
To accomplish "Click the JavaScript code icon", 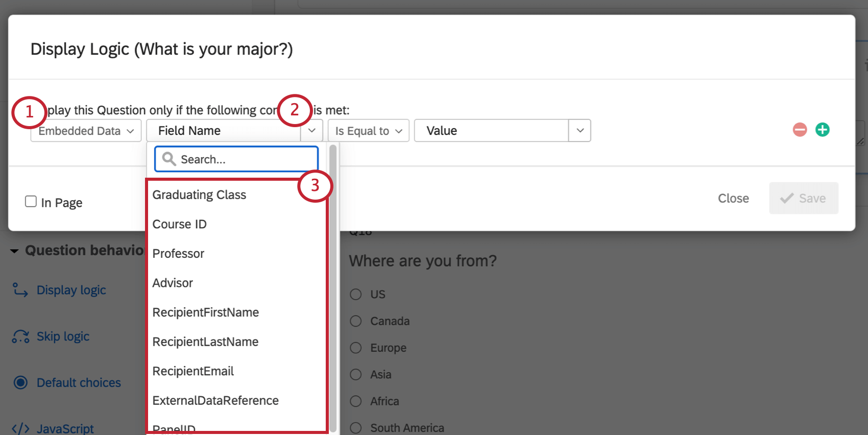I will pos(20,428).
